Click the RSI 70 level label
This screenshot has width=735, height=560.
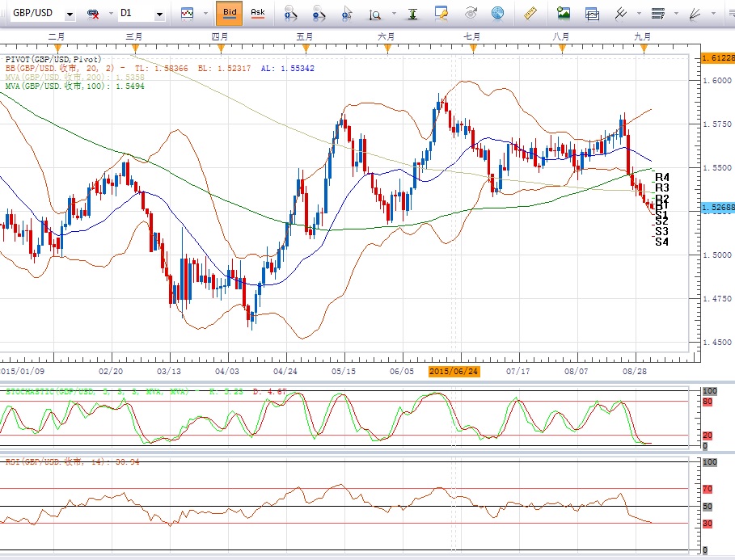pyautogui.click(x=708, y=489)
